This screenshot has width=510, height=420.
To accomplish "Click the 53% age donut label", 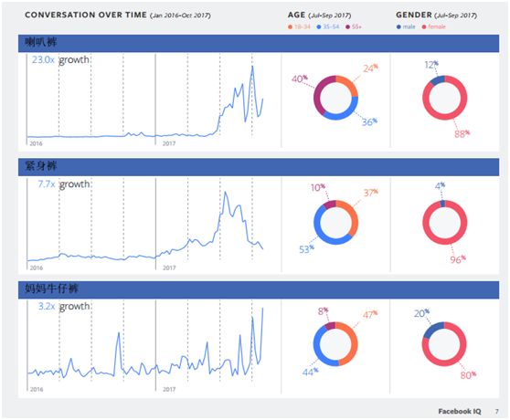I will (306, 249).
